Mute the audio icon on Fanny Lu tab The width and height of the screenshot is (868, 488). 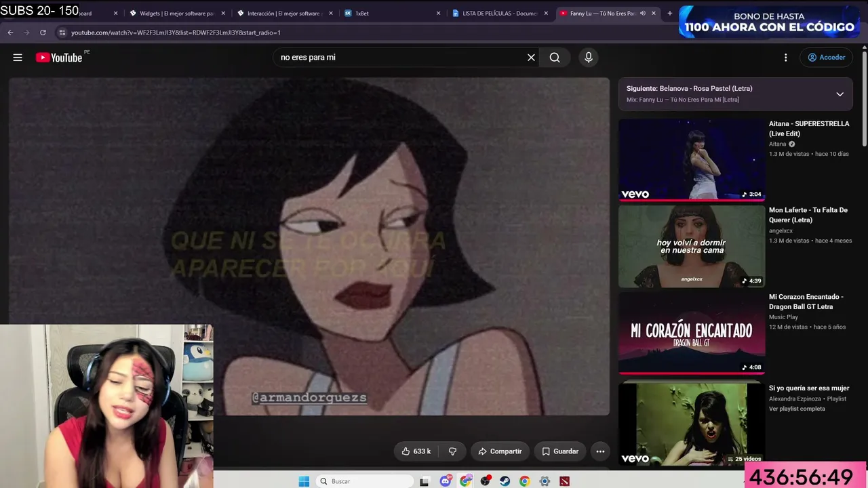pyautogui.click(x=643, y=13)
